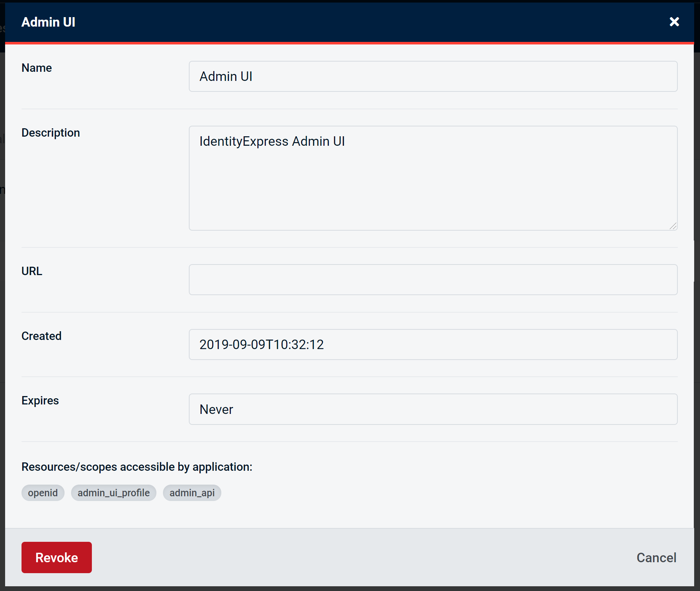Click the URL label
The image size is (700, 591).
coord(31,271)
